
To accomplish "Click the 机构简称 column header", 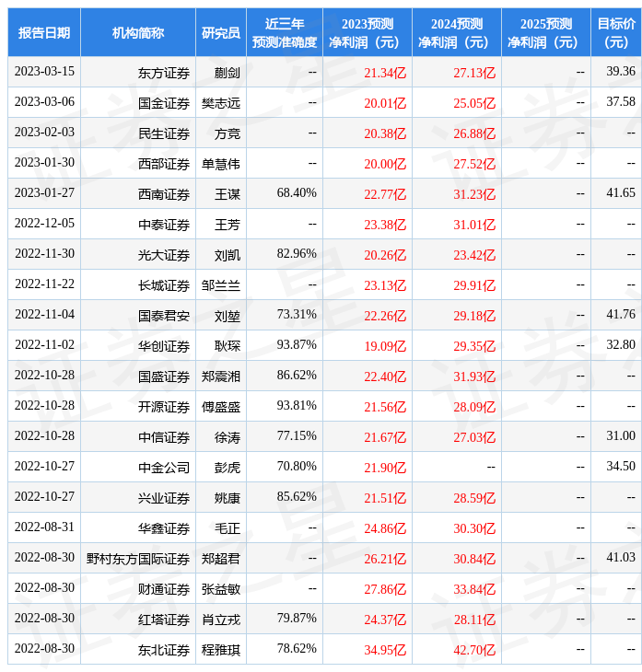I will [138, 33].
